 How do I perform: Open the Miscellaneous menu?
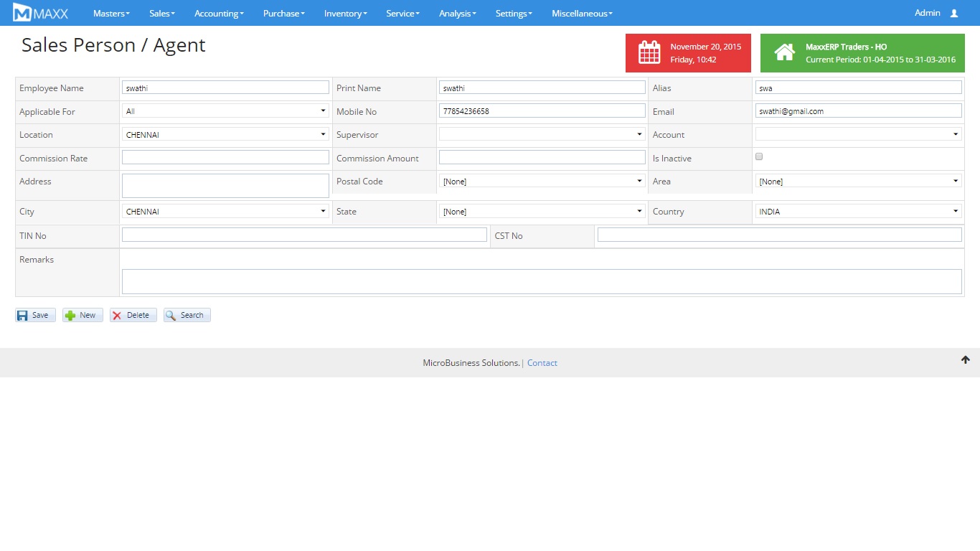coord(582,13)
